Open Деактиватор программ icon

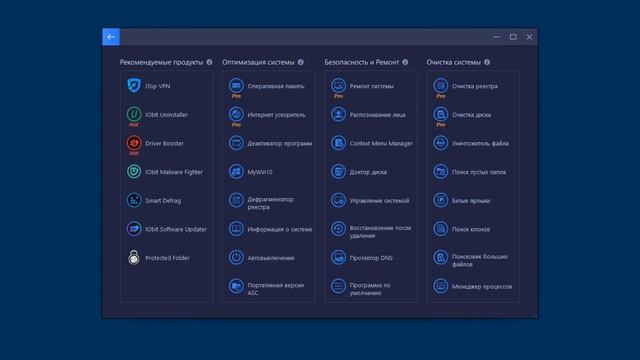(x=236, y=143)
